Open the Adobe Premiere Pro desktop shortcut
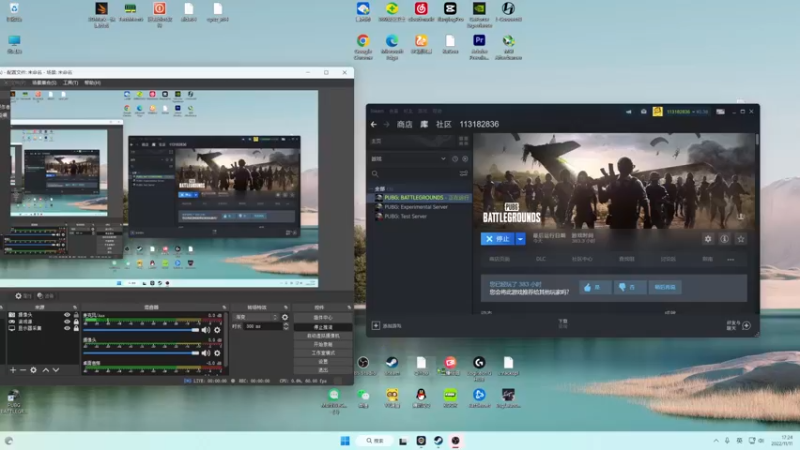Screen dimensions: 800x450 pos(479,45)
